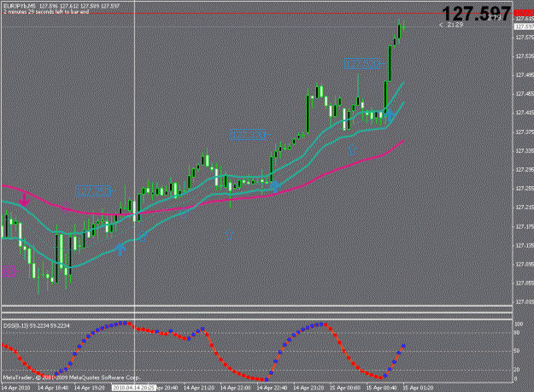Click the blue 127.370 price label box
The image size is (534, 392).
pos(248,135)
